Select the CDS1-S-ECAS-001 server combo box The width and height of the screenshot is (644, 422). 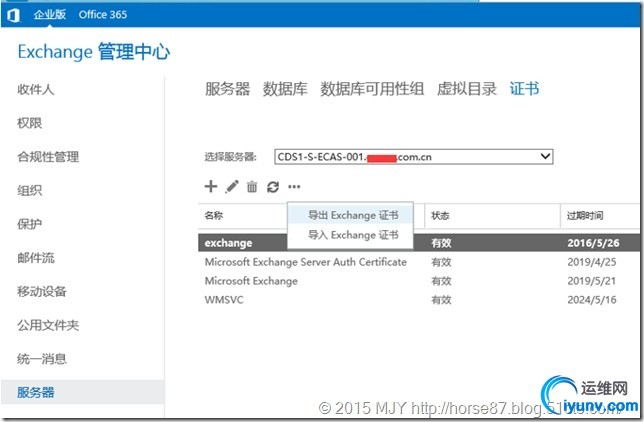click(x=414, y=157)
